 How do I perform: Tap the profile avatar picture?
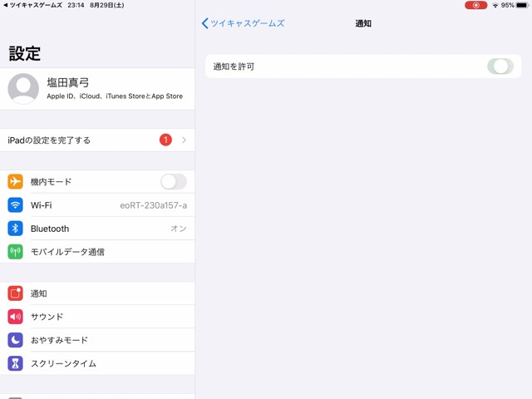click(23, 89)
